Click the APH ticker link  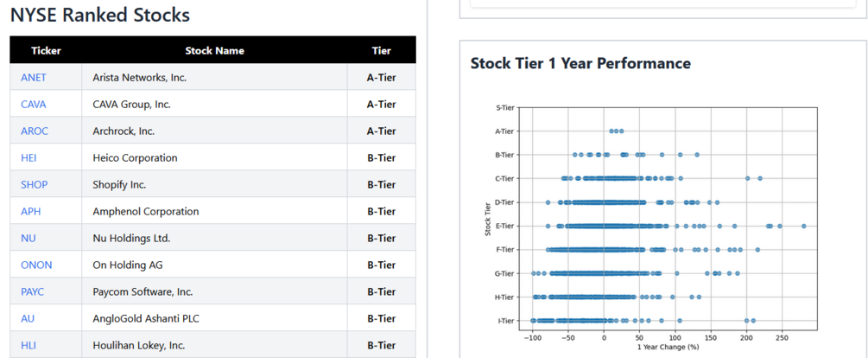31,212
